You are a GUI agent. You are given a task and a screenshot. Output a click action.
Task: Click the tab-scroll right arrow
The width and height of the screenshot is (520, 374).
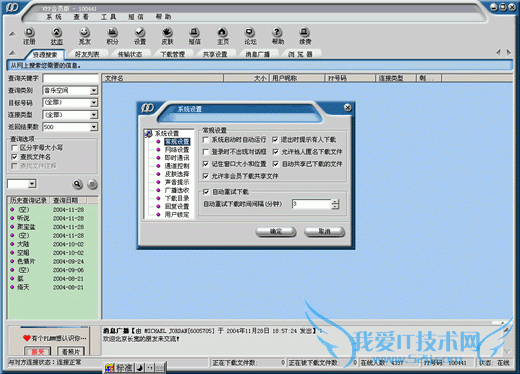point(508,52)
